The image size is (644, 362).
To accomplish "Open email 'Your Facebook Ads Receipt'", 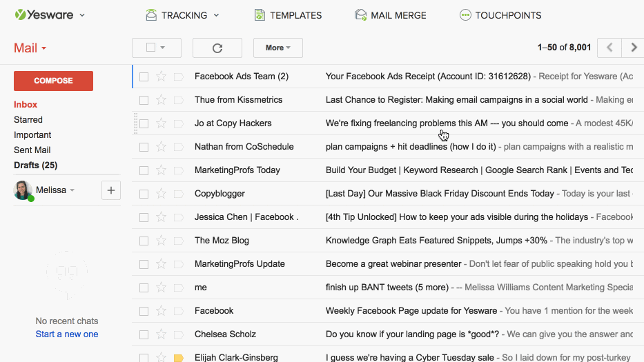I will (428, 77).
